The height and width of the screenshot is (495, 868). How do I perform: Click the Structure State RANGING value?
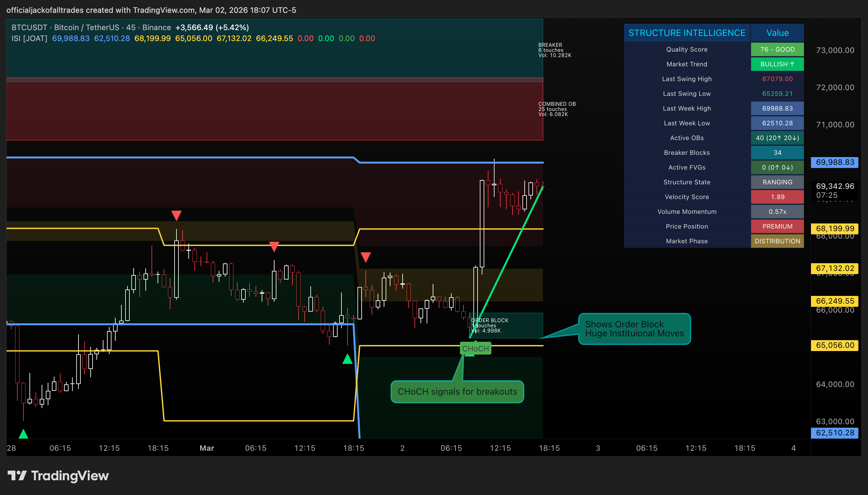(x=777, y=182)
